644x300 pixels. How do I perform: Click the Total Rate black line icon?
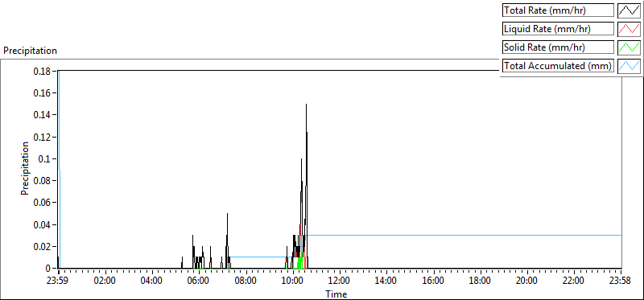point(629,10)
